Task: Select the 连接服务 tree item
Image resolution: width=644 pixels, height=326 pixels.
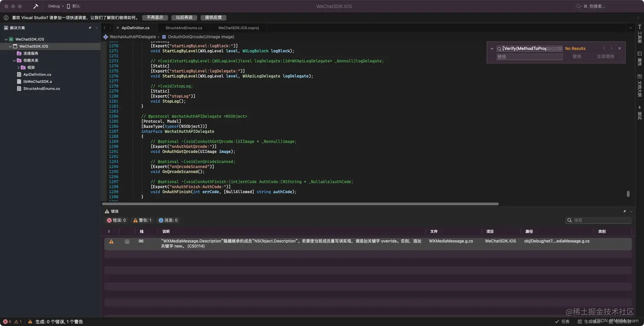Action: point(31,53)
